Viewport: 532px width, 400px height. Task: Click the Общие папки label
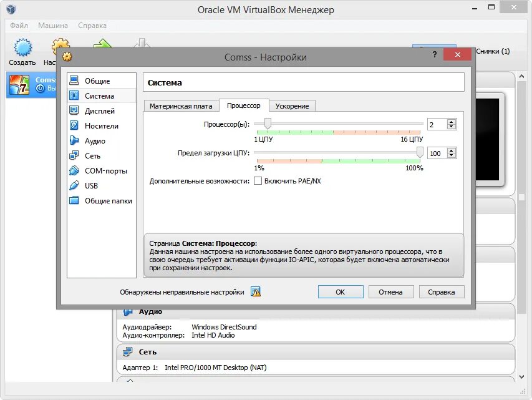(109, 201)
